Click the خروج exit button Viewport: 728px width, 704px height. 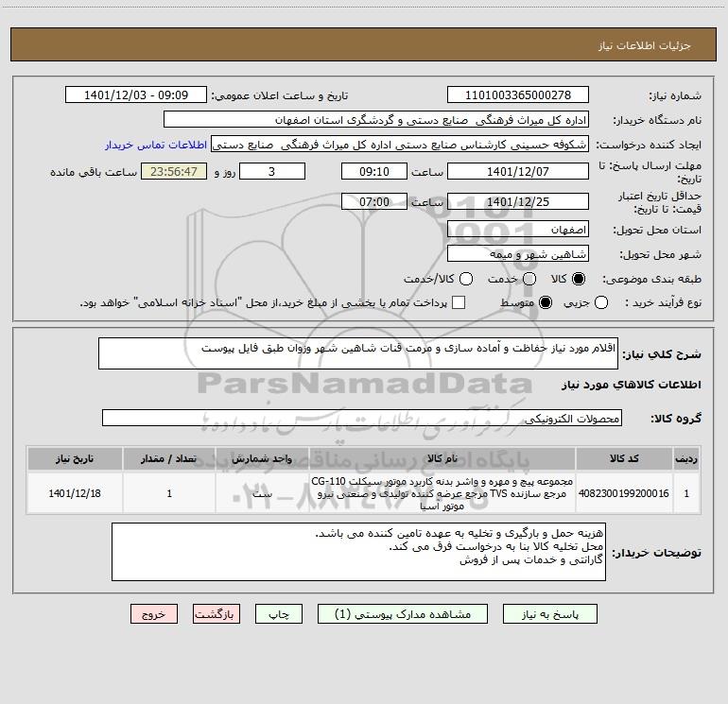click(154, 614)
